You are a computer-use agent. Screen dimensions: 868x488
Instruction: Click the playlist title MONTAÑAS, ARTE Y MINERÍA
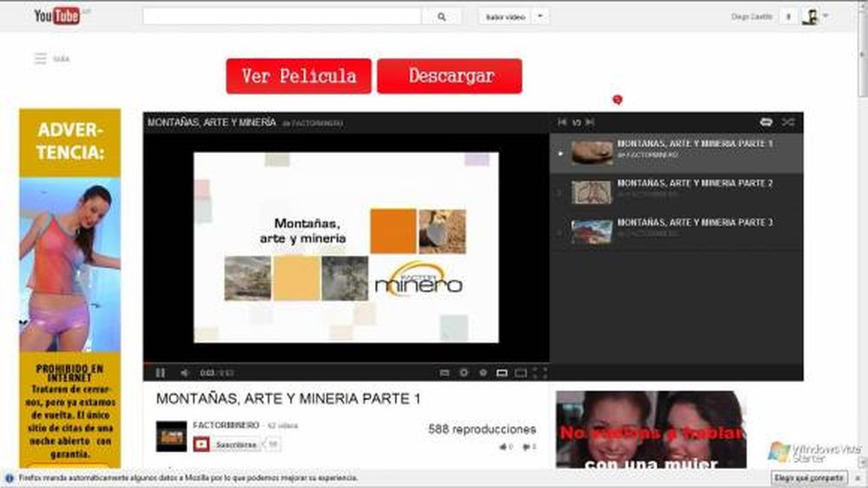212,122
